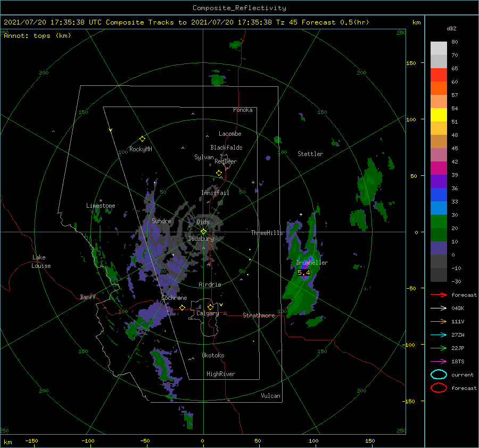The height and width of the screenshot is (448, 479).
Task: Click the Ponoka city label
Action: coord(243,110)
